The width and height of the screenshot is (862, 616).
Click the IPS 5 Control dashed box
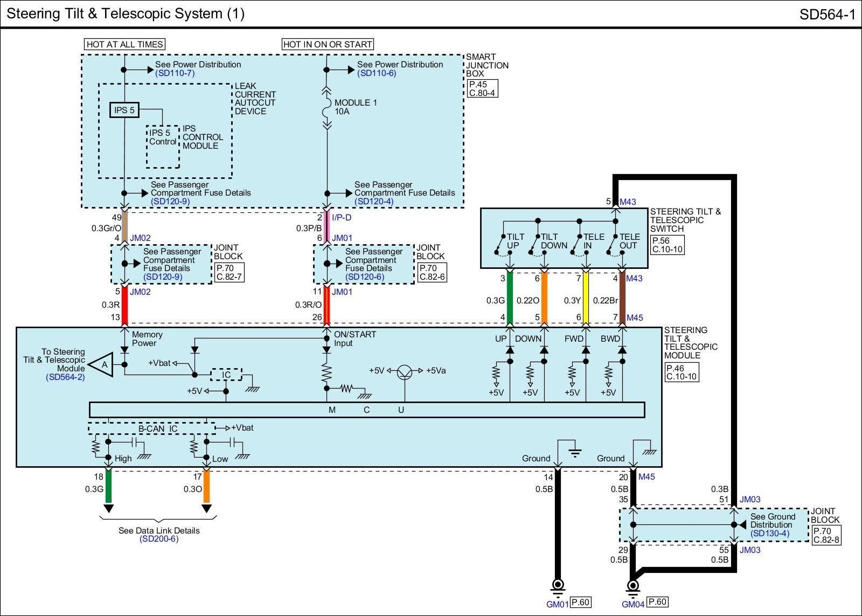tap(163, 147)
